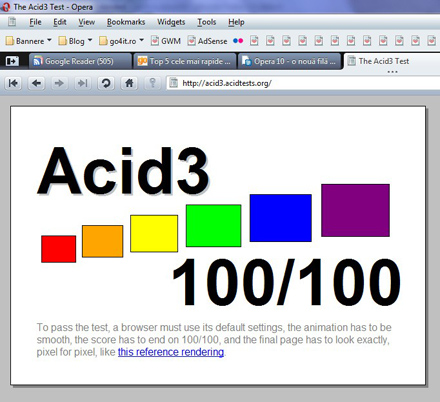Image resolution: width=440 pixels, height=402 pixels.
Task: Expand the Blog bookmarks folder
Action: [75, 41]
